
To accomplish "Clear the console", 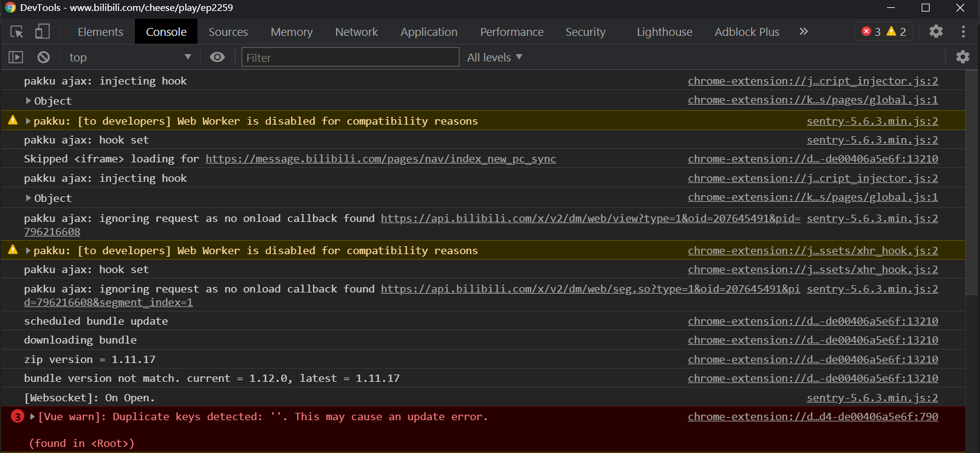I will coord(43,57).
